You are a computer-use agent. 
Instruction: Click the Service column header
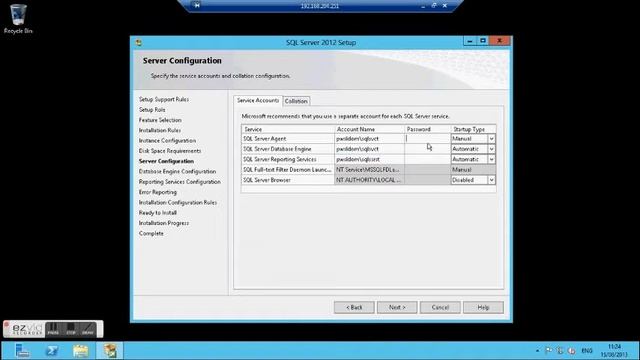coord(288,129)
